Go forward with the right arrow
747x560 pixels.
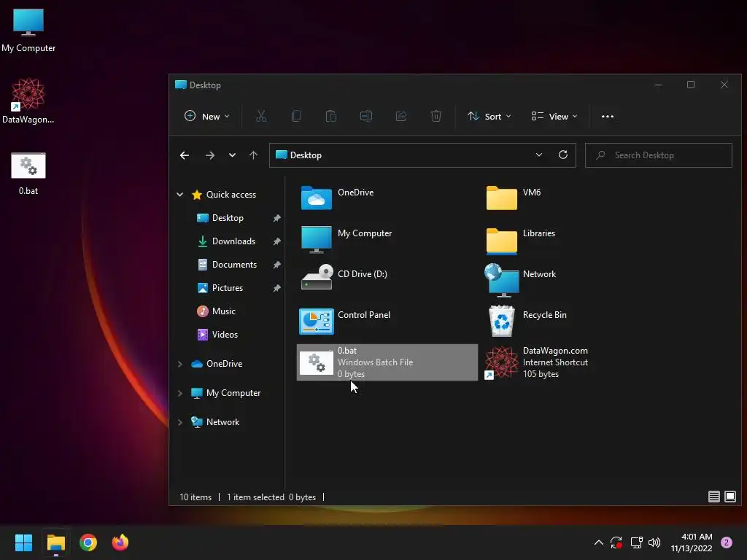click(209, 155)
